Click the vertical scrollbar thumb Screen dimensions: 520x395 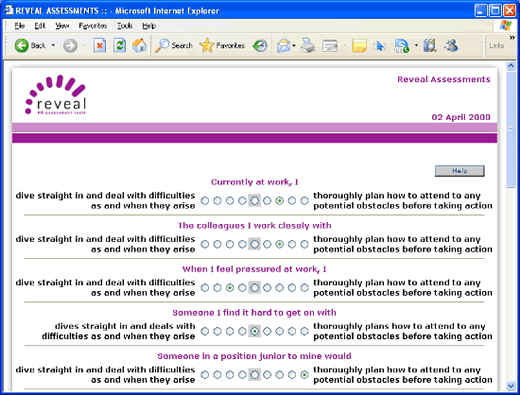511,129
